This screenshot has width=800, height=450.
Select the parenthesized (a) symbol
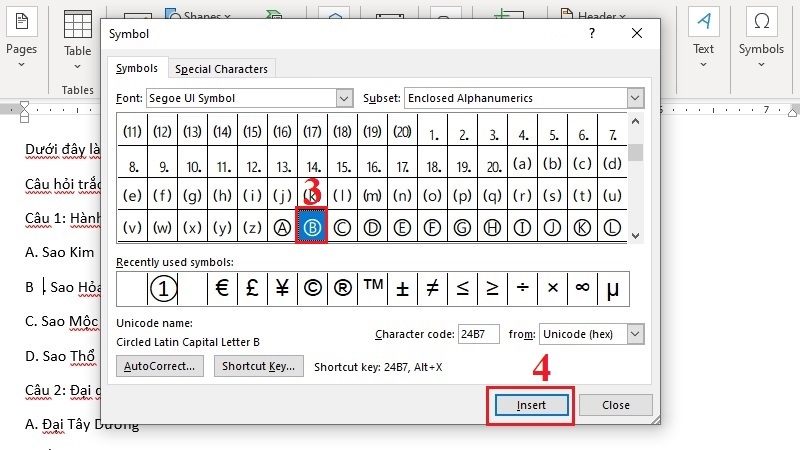(x=522, y=163)
